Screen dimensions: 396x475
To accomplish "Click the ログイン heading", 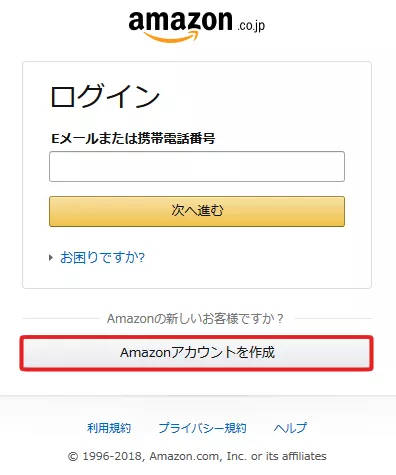I will [x=105, y=97].
